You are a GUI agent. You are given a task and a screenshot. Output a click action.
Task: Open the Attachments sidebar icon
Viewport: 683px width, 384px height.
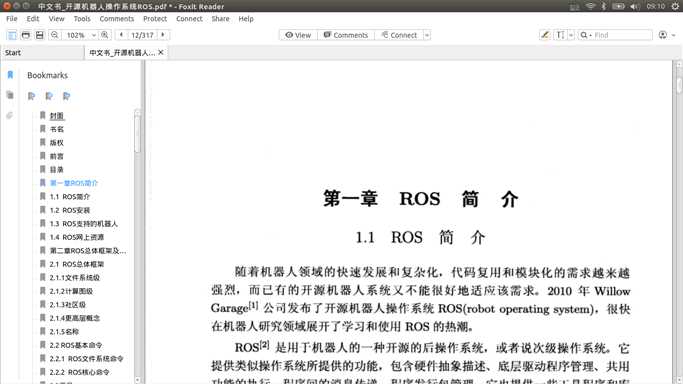10,115
